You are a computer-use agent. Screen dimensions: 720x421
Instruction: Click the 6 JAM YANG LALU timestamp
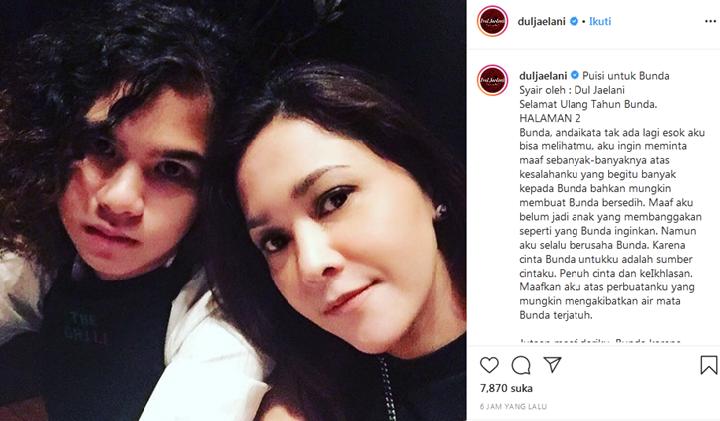[513, 406]
